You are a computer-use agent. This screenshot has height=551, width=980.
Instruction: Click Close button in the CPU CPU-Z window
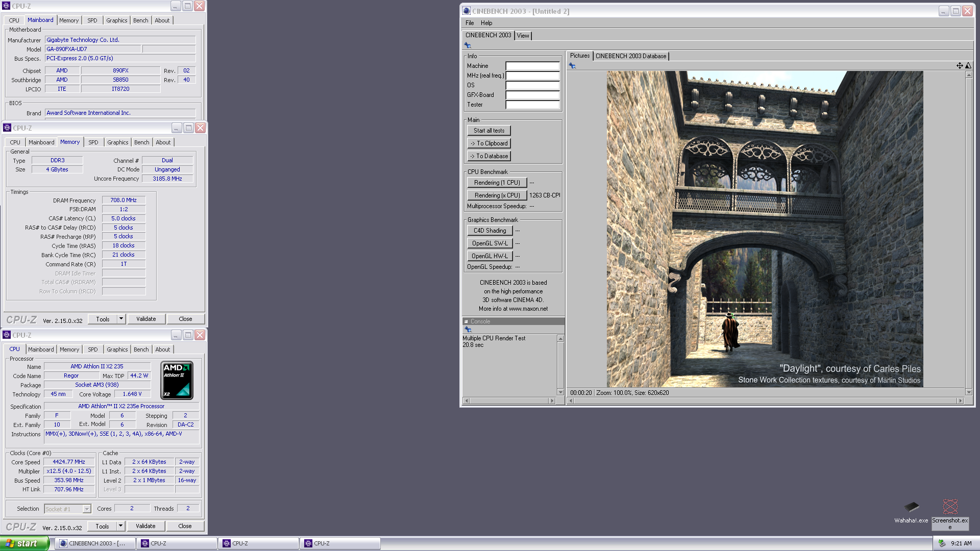185,526
